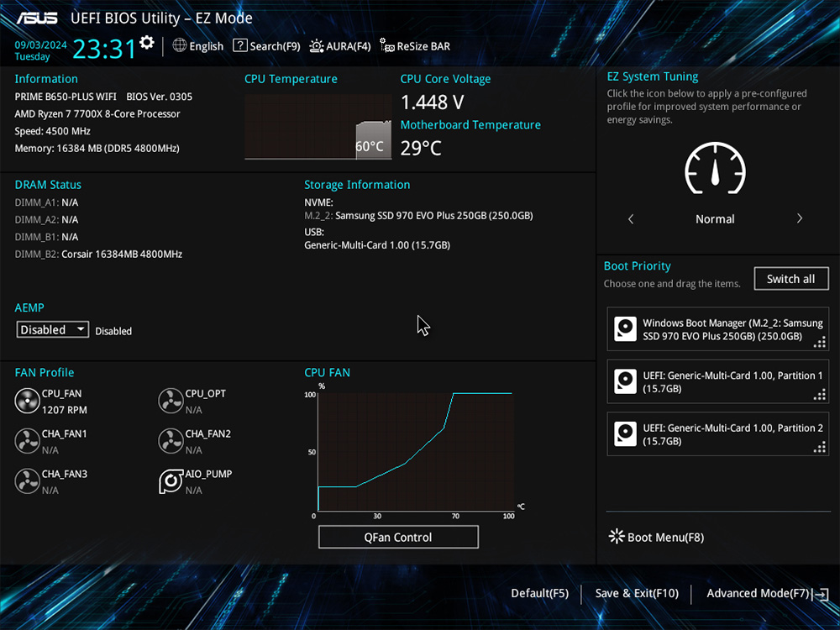This screenshot has width=840, height=630.
Task: Click Save & Exit(F10)
Action: (637, 593)
